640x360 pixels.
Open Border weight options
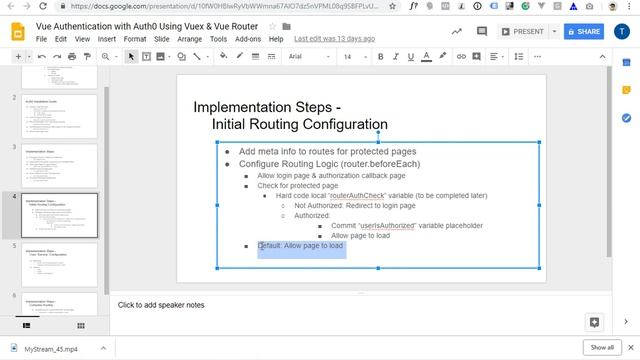pyautogui.click(x=256, y=57)
